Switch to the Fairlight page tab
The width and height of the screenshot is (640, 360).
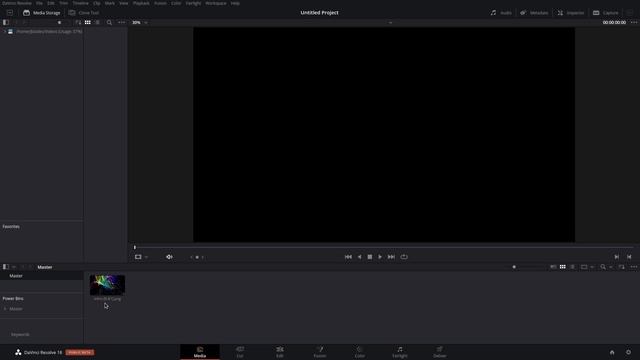(x=400, y=352)
